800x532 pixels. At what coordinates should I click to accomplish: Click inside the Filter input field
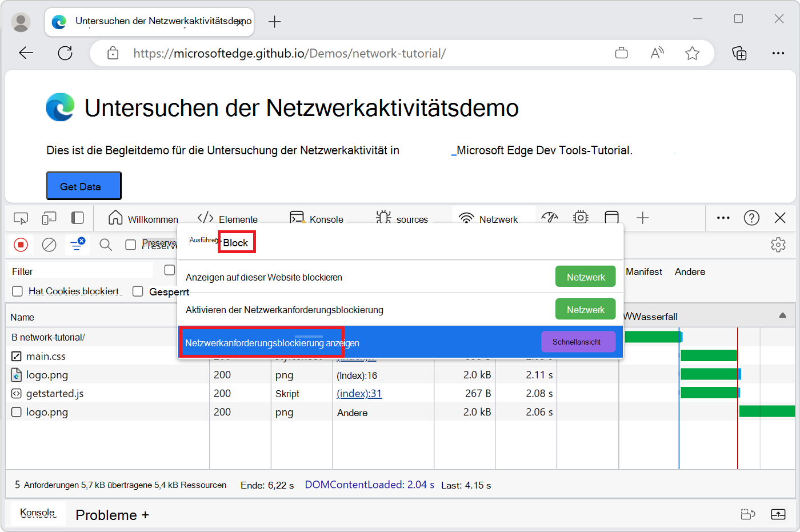tap(80, 270)
